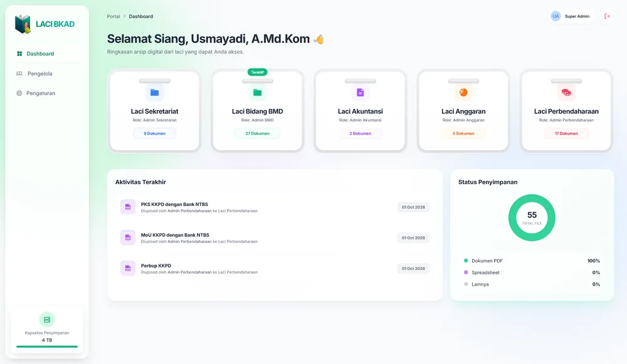Click the 'Perbup KKPD' activity title

pos(156,266)
